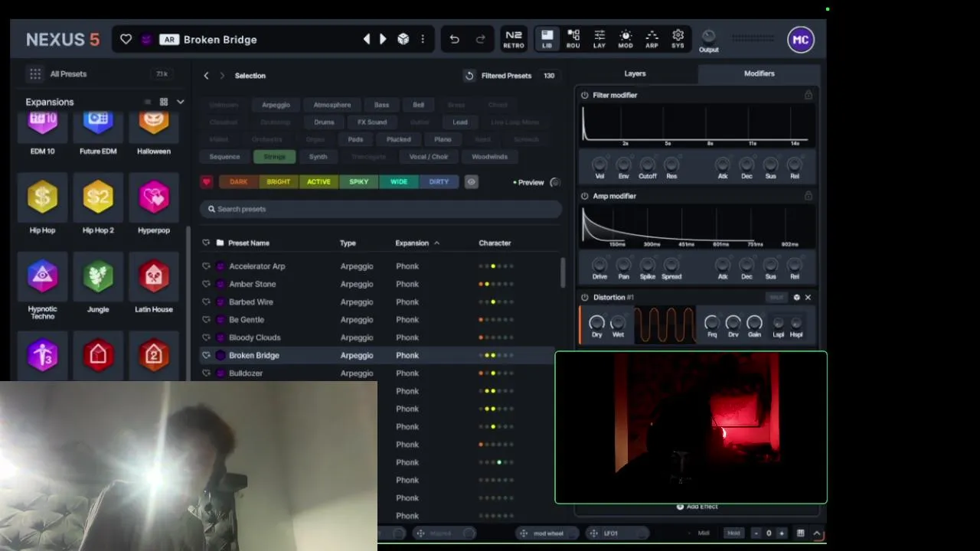The width and height of the screenshot is (980, 551).
Task: Select the Woodwinds category tag
Action: 489,157
